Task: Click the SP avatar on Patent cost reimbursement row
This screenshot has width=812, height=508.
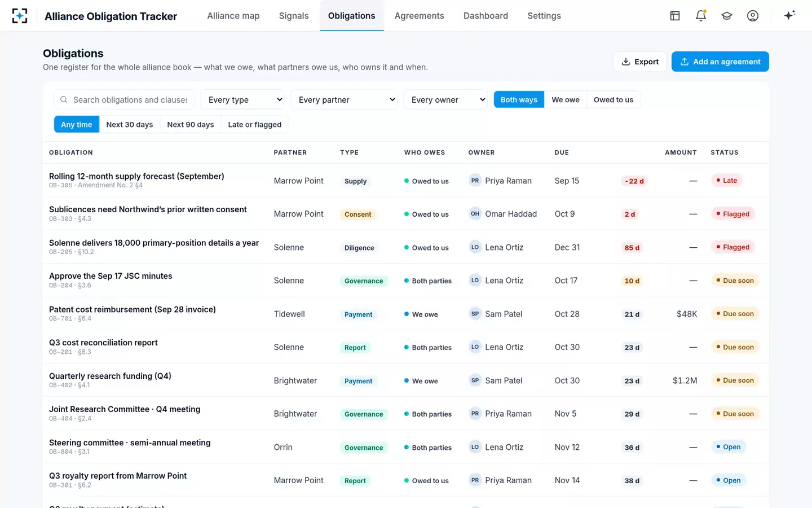Action: click(x=475, y=314)
